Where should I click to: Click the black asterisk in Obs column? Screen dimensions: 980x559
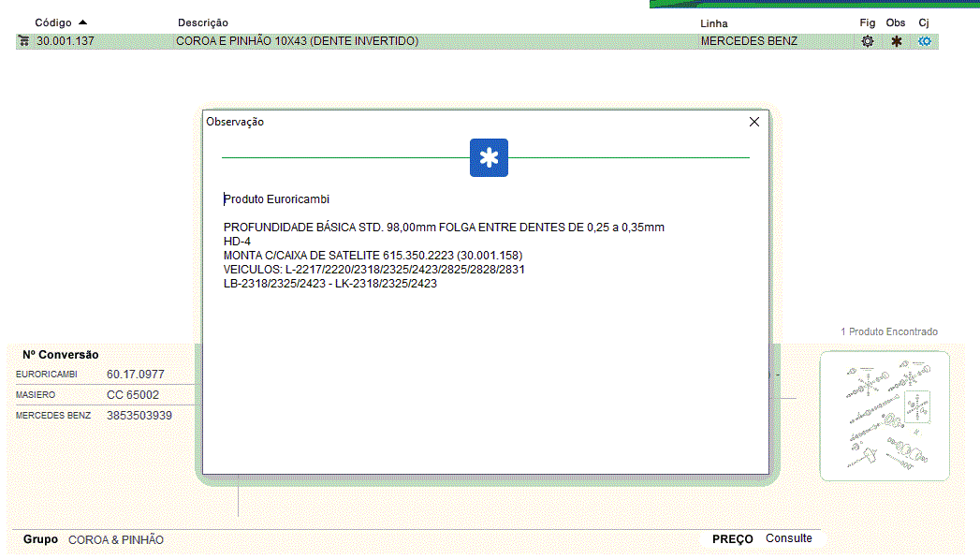point(896,41)
